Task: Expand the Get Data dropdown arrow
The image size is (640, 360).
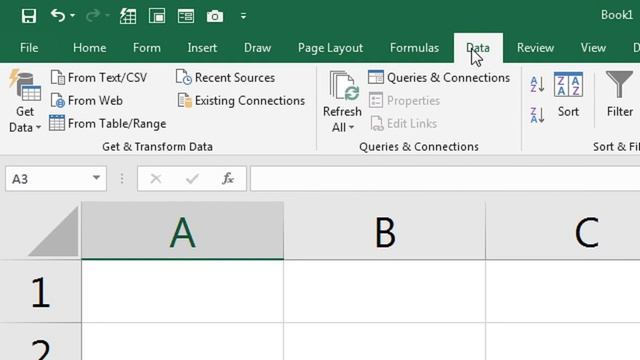Action: click(38, 128)
